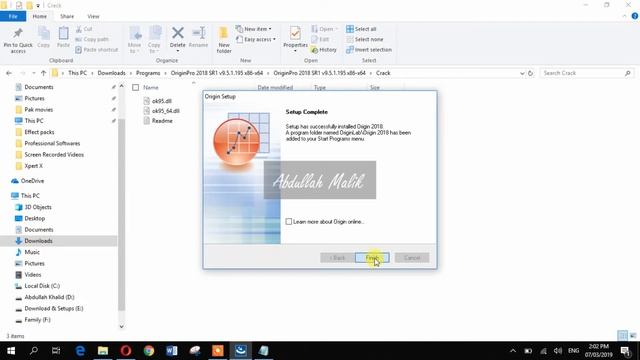The height and width of the screenshot is (360, 640).
Task: Click Paste shortcut command
Action: pos(97,49)
